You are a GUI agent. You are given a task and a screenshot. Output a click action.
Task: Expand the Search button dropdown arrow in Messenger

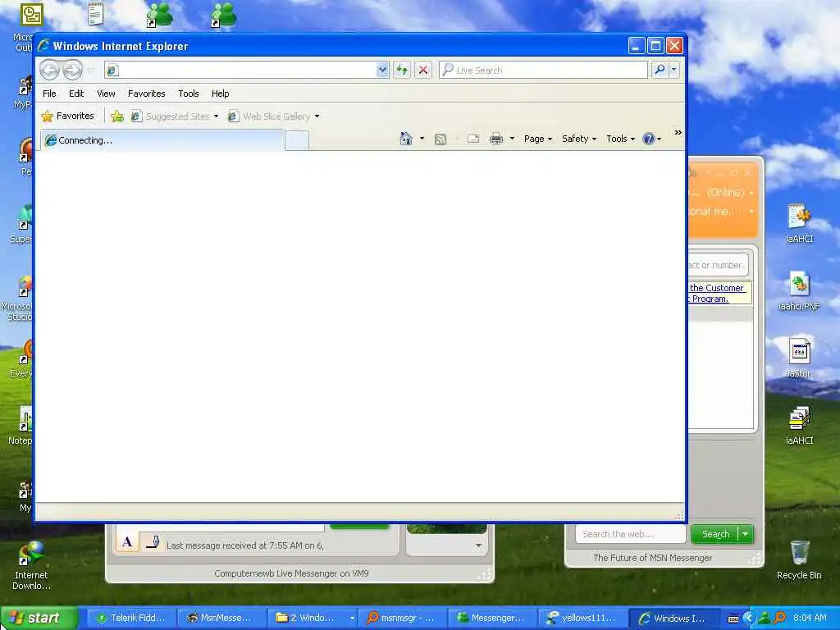pos(746,534)
